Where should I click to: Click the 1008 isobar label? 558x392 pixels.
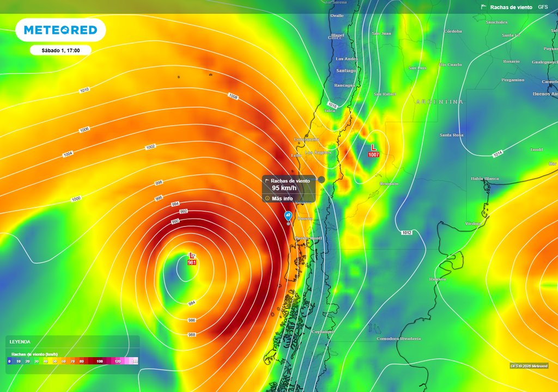coord(233,96)
